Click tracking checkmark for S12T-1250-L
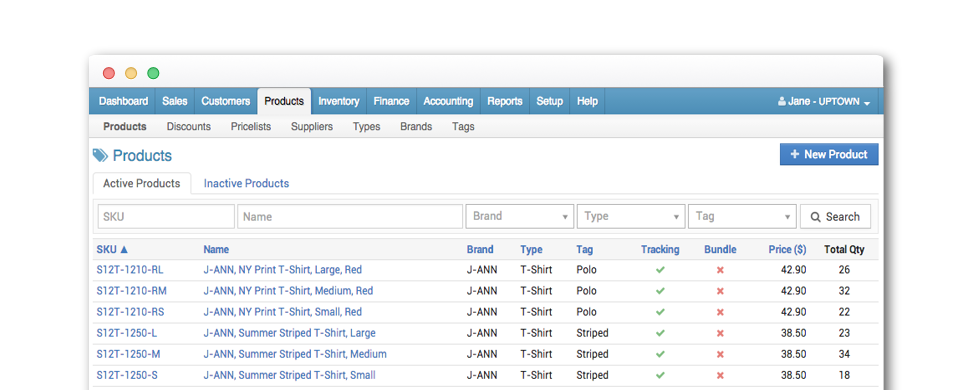980x390 pixels. pyautogui.click(x=660, y=333)
